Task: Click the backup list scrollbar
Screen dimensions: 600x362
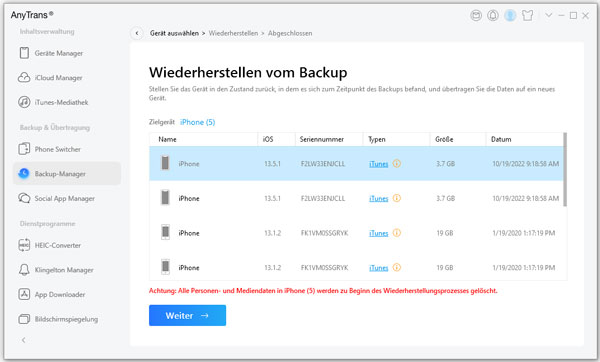Action: [x=565, y=170]
